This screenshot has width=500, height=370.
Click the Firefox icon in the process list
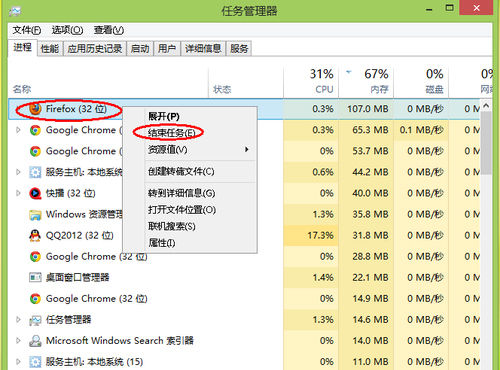tap(35, 109)
